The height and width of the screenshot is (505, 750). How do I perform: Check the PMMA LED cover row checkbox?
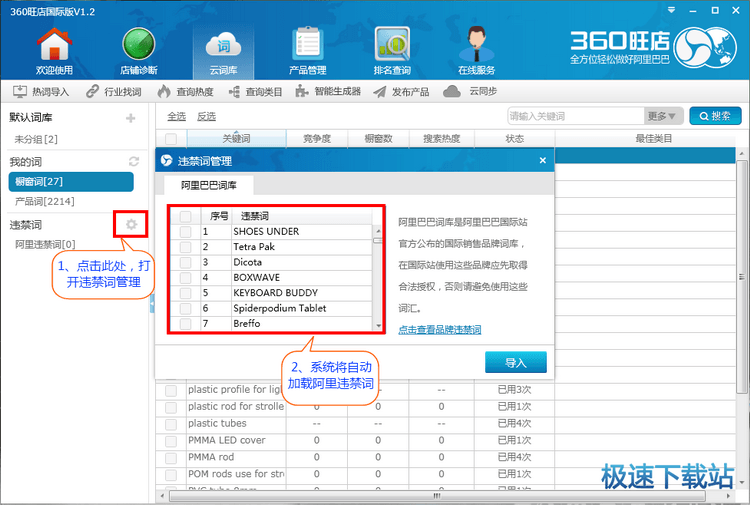tap(171, 441)
